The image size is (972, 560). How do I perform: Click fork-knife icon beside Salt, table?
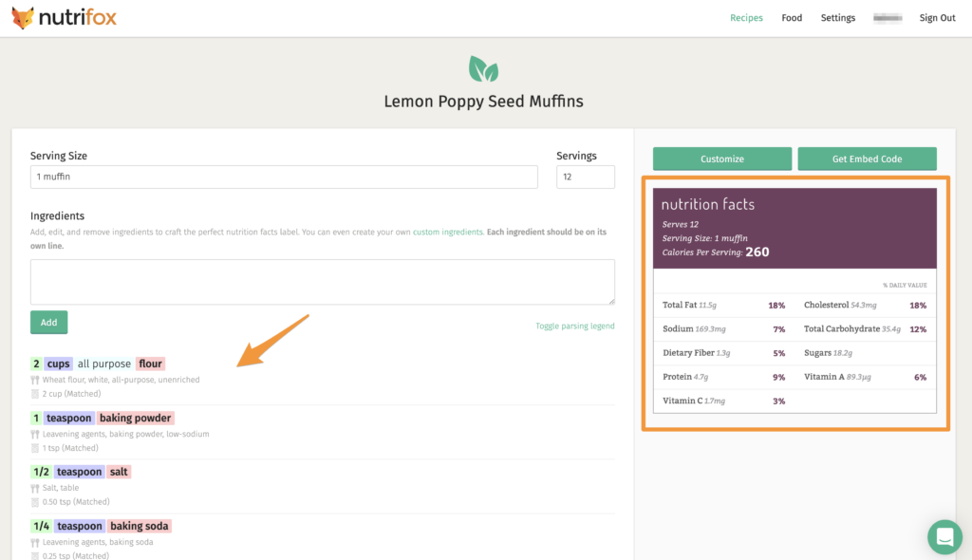35,488
